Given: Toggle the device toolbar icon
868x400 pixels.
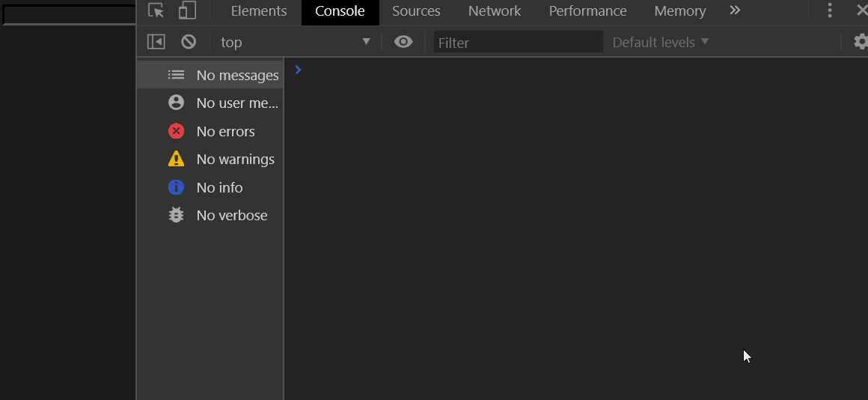Looking at the screenshot, I should tap(188, 10).
